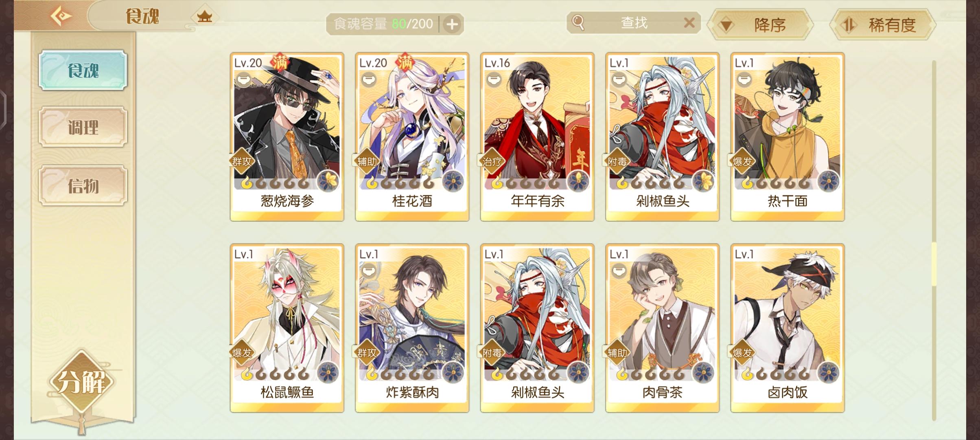Tap the plus icon to expand capacity

[x=452, y=24]
